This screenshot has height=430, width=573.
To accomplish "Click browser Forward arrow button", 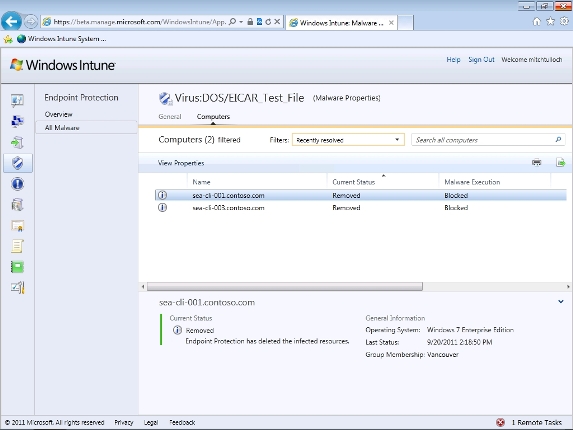I will click(31, 22).
